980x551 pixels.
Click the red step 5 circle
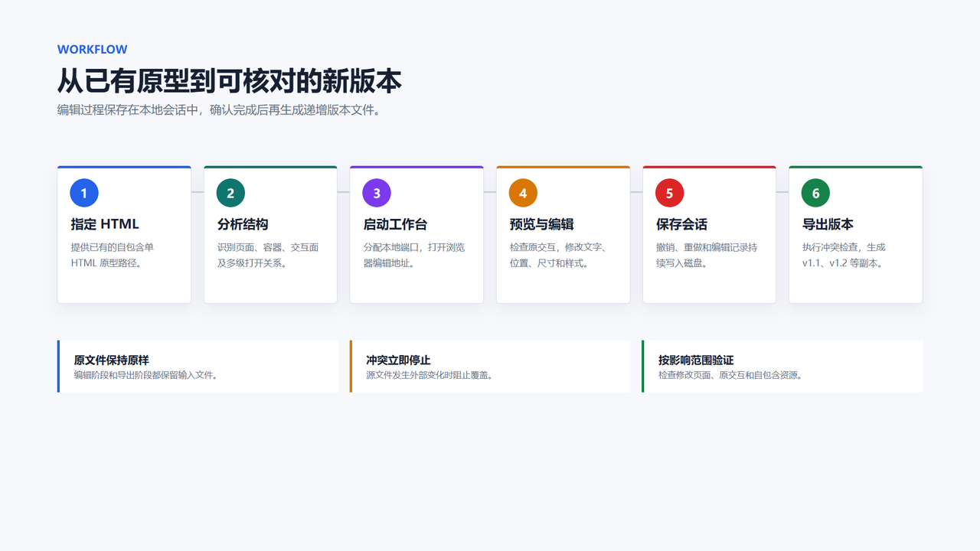tap(669, 193)
